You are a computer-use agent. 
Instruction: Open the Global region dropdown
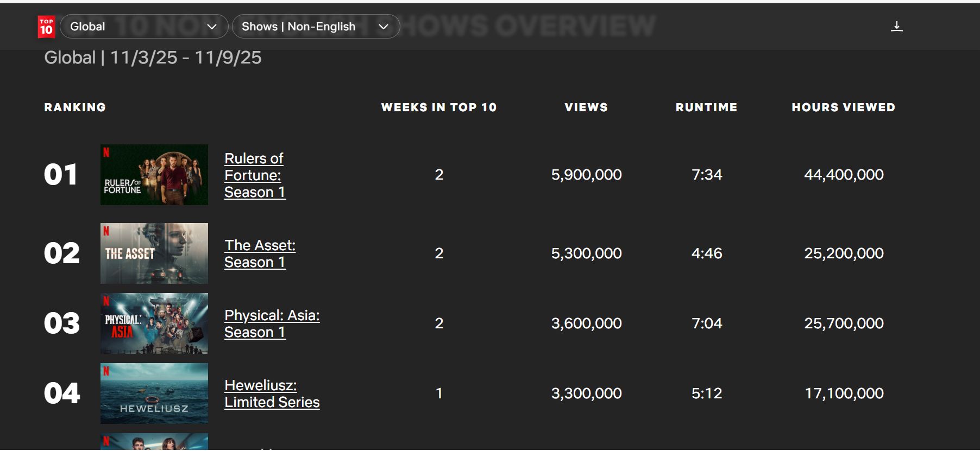[x=143, y=27]
